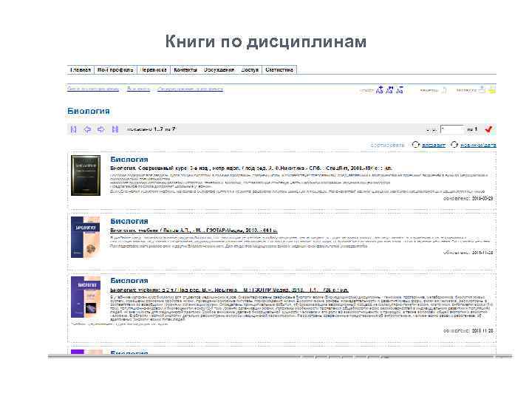
Task: Open the Мой профиль tab
Action: 115,69
